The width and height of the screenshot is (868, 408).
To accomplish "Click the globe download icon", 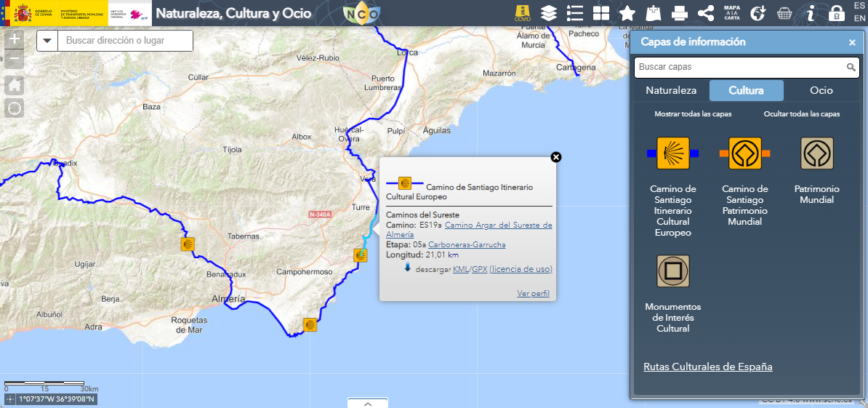I will tap(758, 13).
